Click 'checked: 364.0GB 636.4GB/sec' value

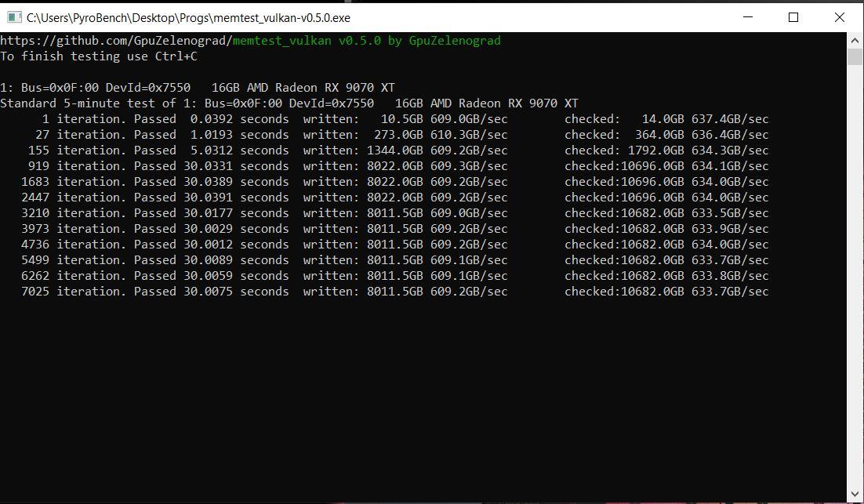coord(666,134)
